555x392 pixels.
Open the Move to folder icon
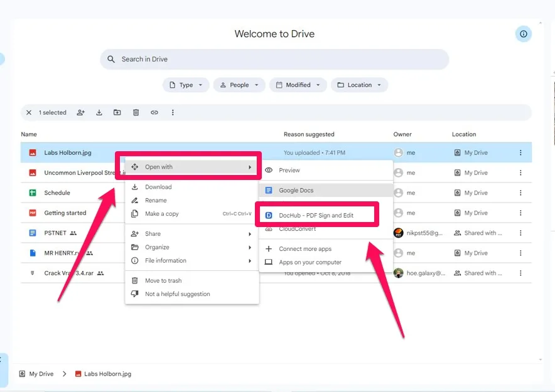click(117, 112)
